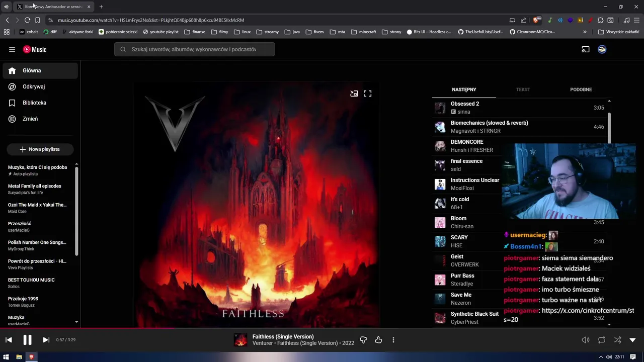Select Synthetic Black Suit in the queue
Viewport: 644px width, 362px height.
pos(519,318)
